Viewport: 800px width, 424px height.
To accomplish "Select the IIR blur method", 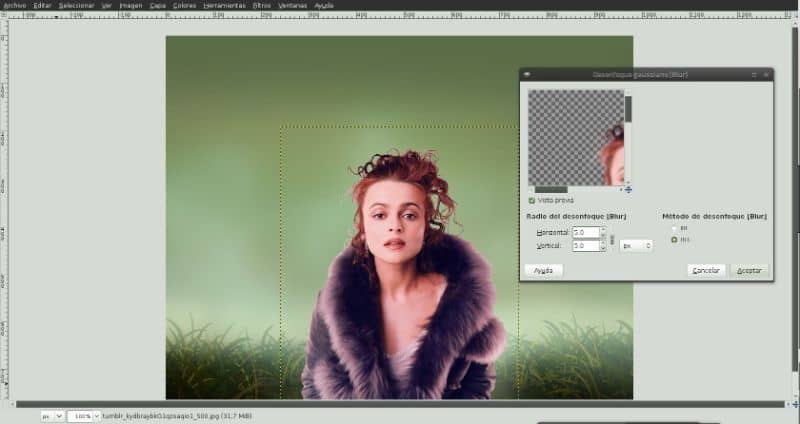I will (673, 228).
